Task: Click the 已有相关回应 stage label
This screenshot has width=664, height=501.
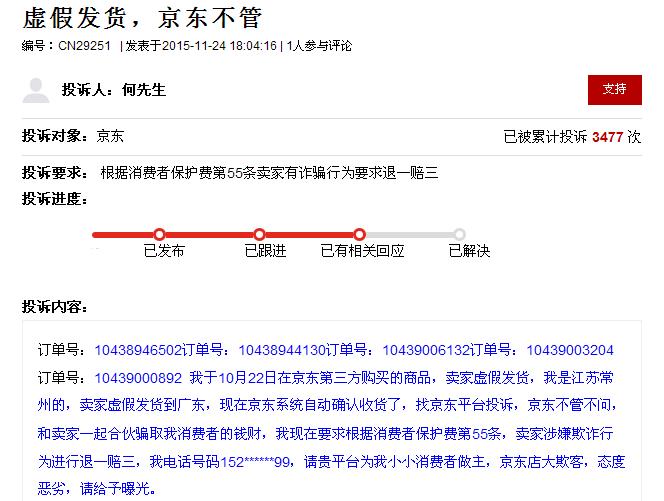Action: click(x=362, y=251)
